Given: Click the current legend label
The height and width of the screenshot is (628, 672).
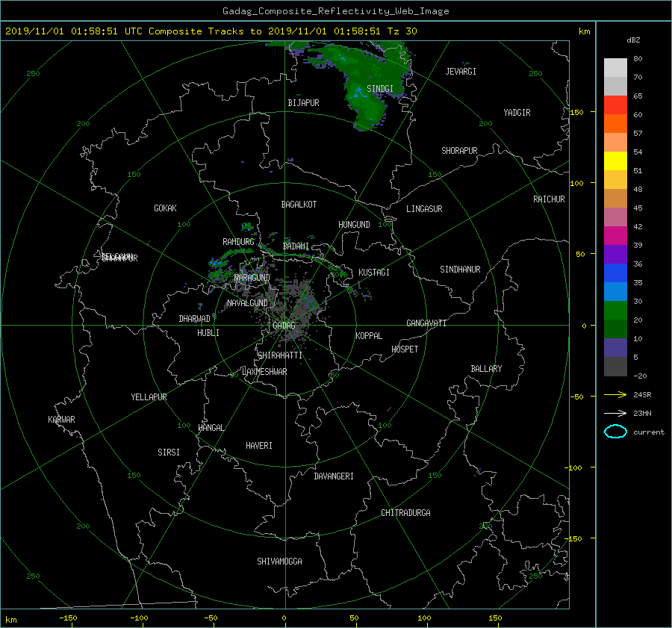Looking at the screenshot, I should point(649,432).
